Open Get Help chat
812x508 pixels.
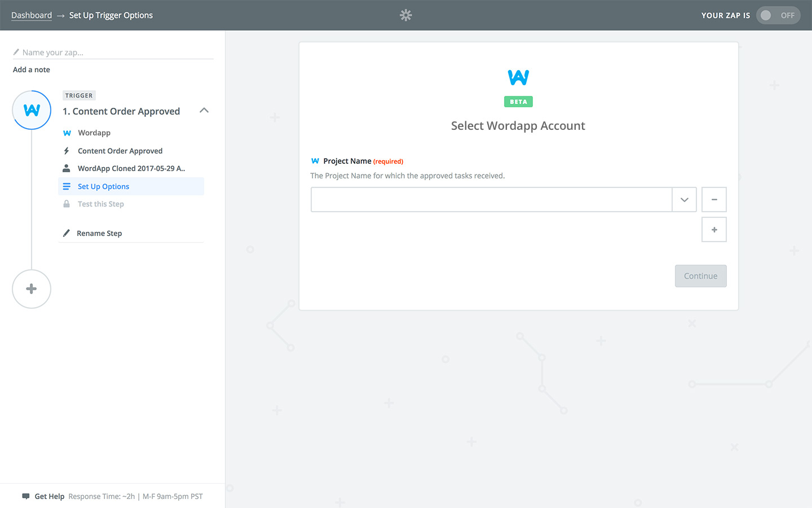(50, 497)
